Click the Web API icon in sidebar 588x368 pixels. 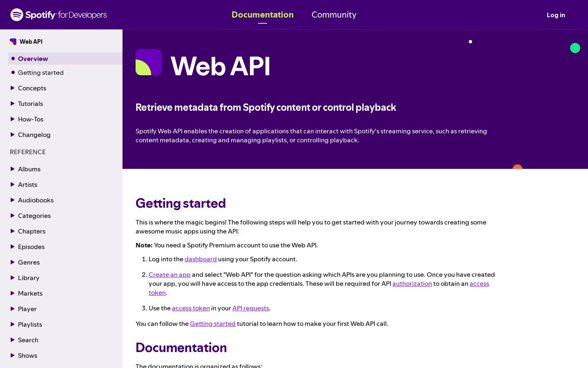[x=13, y=42]
